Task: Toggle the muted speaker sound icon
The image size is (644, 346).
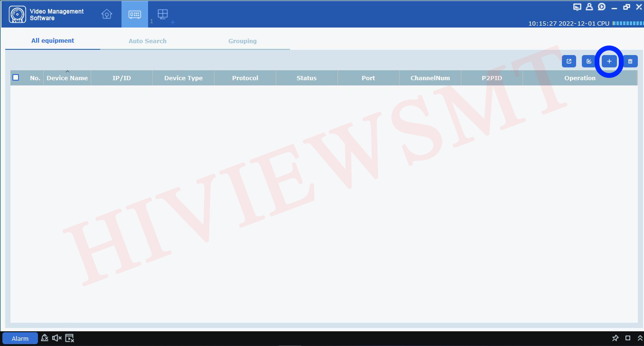Action: tap(57, 338)
